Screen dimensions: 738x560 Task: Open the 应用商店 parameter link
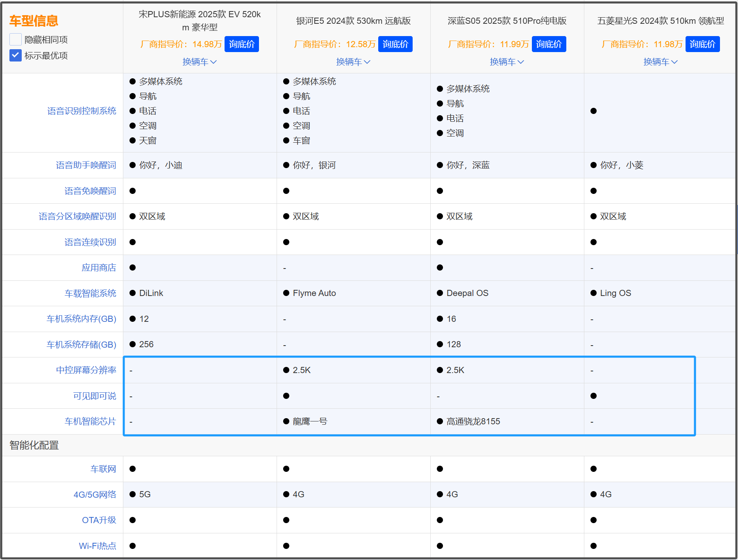click(x=99, y=268)
